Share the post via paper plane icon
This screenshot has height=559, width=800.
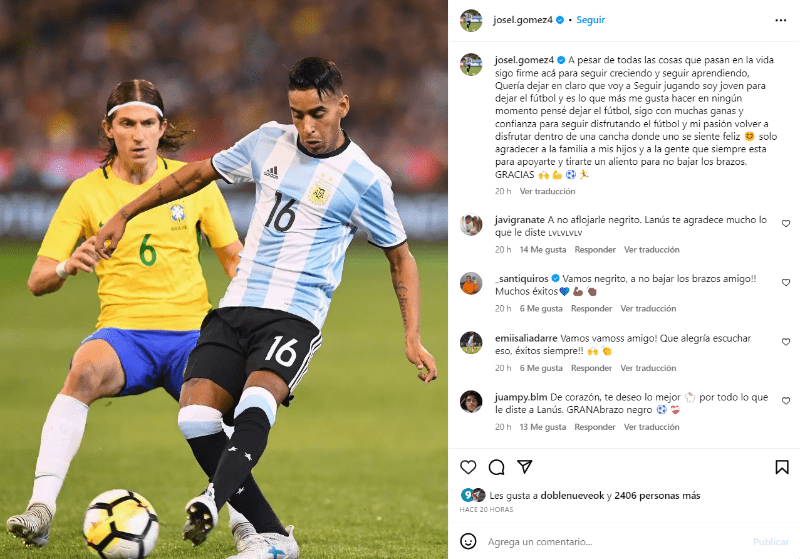tap(524, 466)
